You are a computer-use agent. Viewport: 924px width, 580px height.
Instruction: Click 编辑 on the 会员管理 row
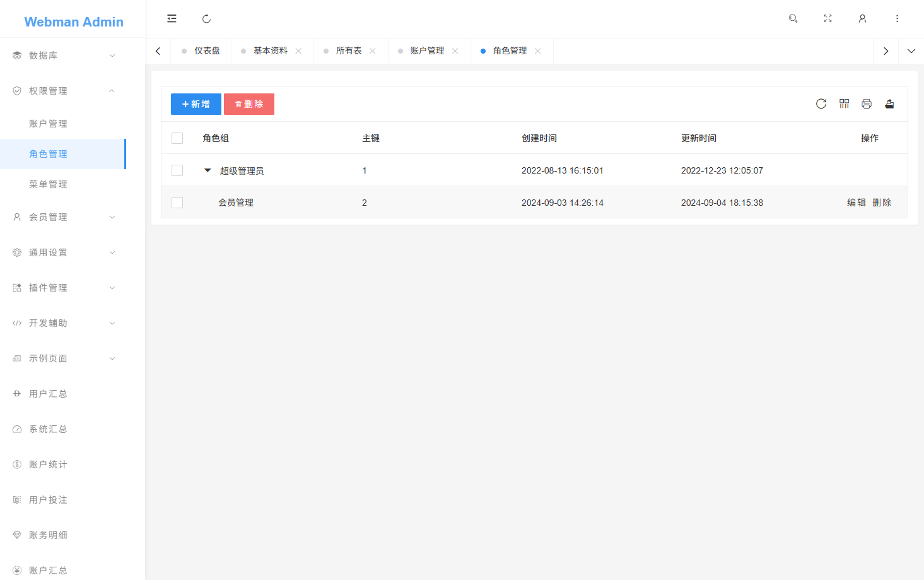pos(856,202)
